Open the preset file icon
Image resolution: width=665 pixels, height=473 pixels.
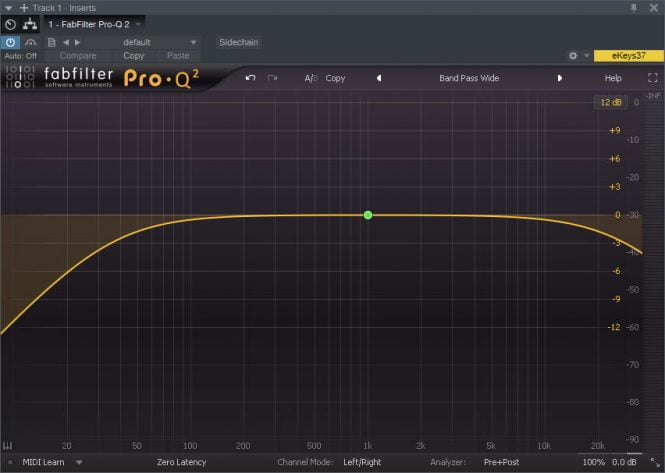pyautogui.click(x=51, y=42)
